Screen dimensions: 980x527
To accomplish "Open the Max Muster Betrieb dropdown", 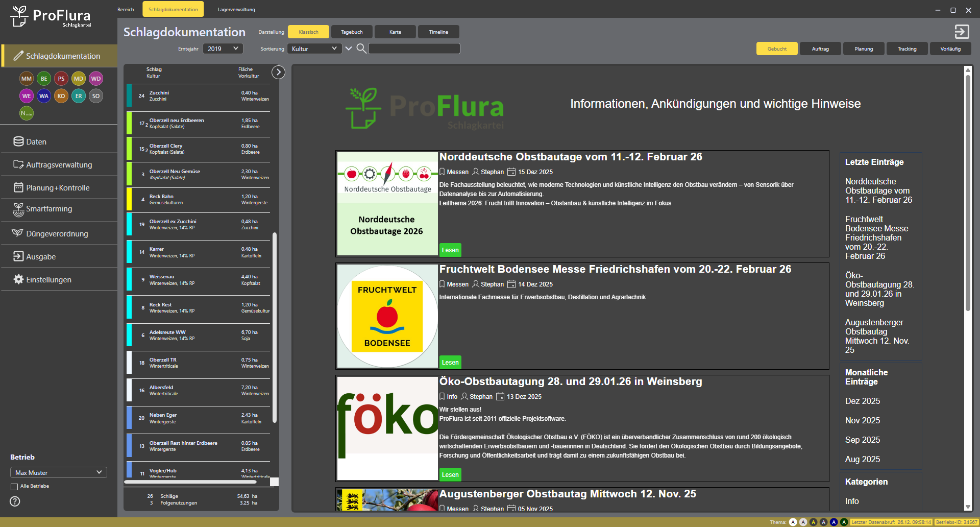I will pyautogui.click(x=58, y=472).
